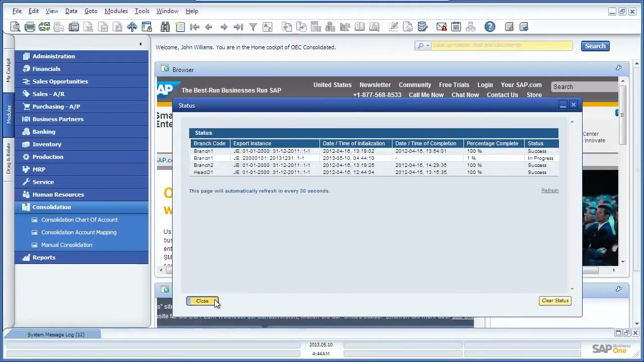Click the last toolbar icon with blue arrow
This screenshot has width=644, height=362.
click(x=523, y=27)
